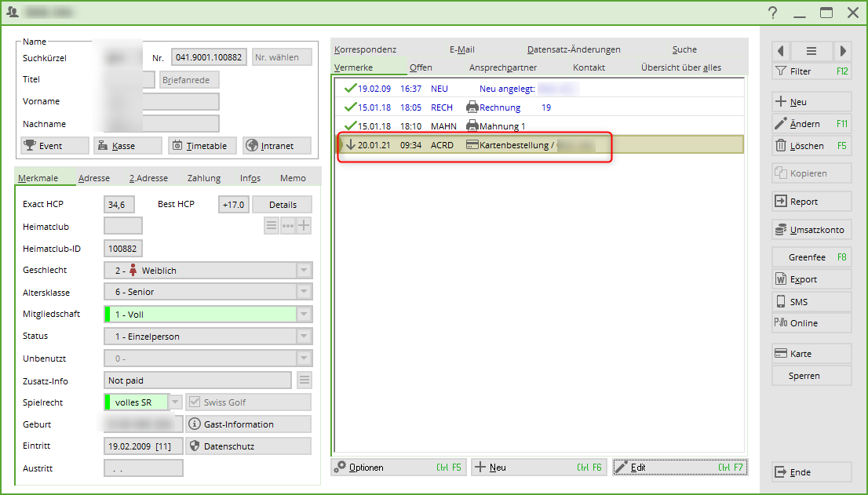Switch to the Korrespondenz tab

(x=365, y=49)
